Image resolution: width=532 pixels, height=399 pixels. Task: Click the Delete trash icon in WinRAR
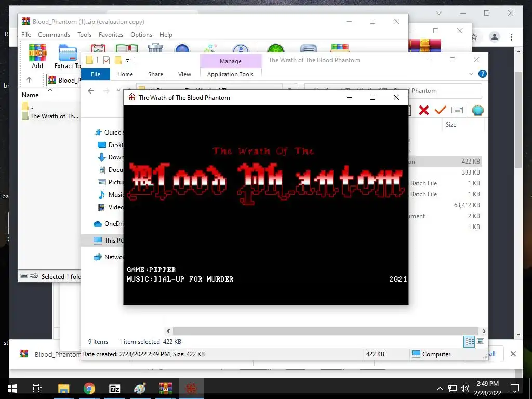(x=155, y=48)
